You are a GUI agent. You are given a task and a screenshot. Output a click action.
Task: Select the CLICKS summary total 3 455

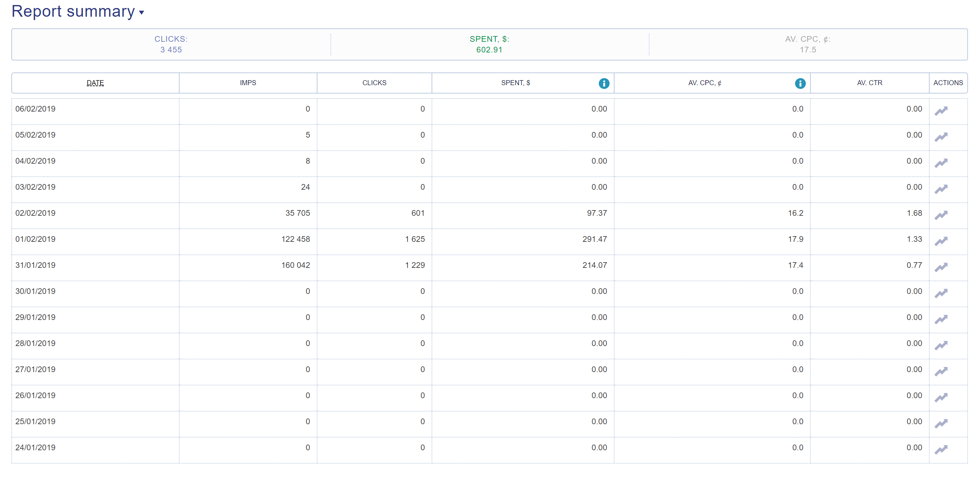[x=171, y=50]
